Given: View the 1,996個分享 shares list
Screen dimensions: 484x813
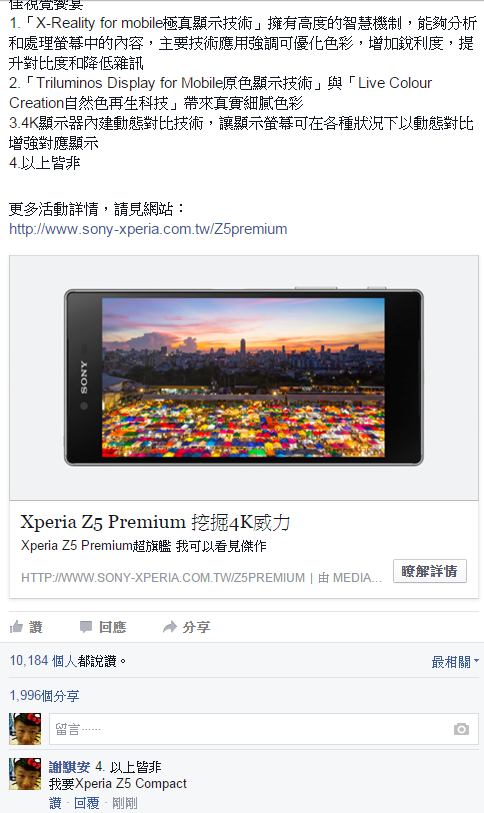Looking at the screenshot, I should tap(44, 695).
